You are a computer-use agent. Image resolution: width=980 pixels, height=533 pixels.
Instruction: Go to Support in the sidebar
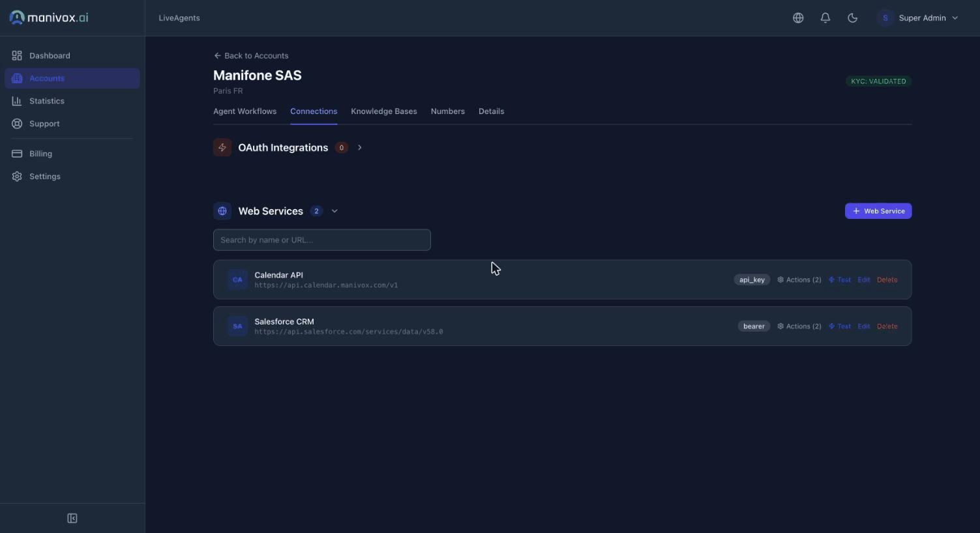point(72,124)
